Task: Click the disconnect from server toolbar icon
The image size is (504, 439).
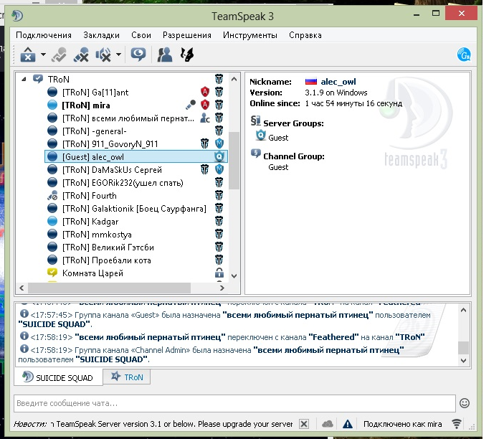Action: pyautogui.click(x=28, y=55)
